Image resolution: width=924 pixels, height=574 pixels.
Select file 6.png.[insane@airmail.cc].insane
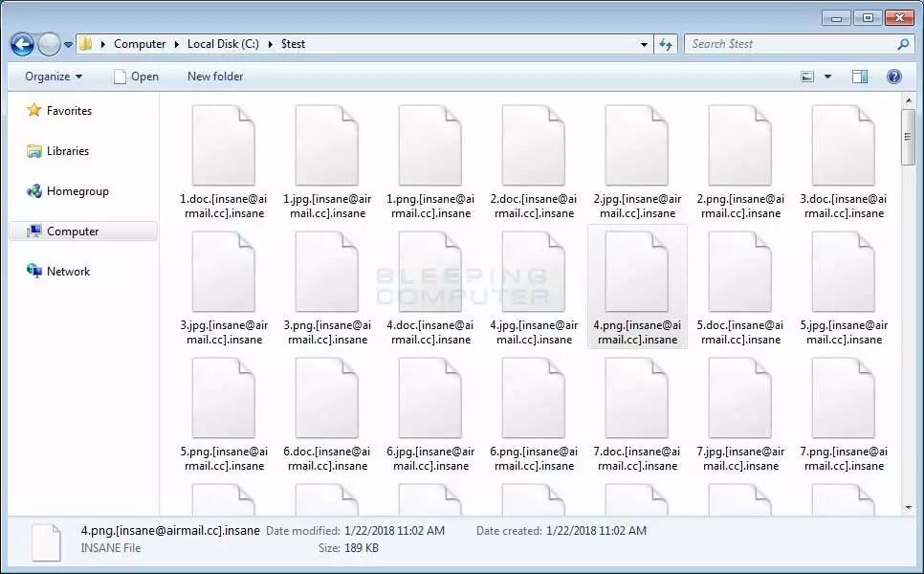(x=534, y=413)
